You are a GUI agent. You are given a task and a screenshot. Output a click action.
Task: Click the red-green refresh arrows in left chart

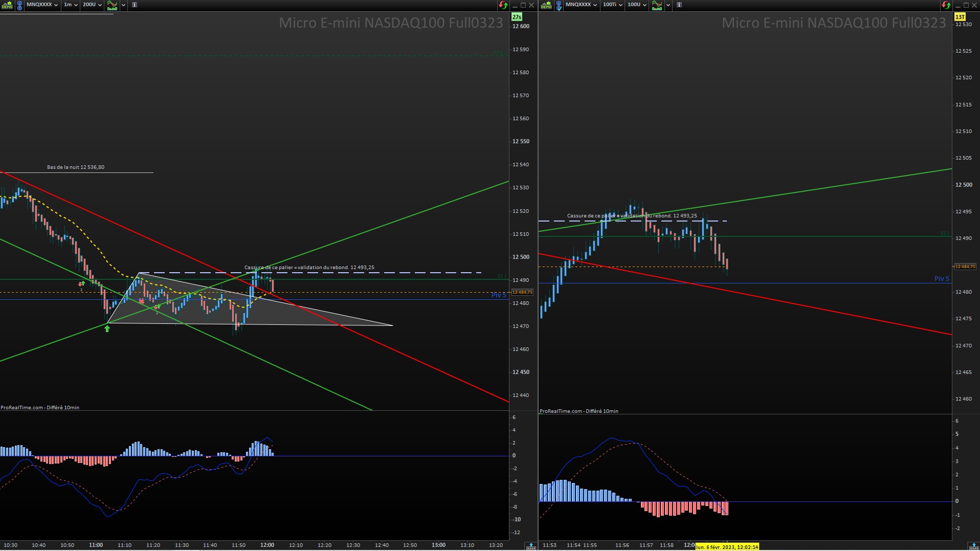point(503,5)
